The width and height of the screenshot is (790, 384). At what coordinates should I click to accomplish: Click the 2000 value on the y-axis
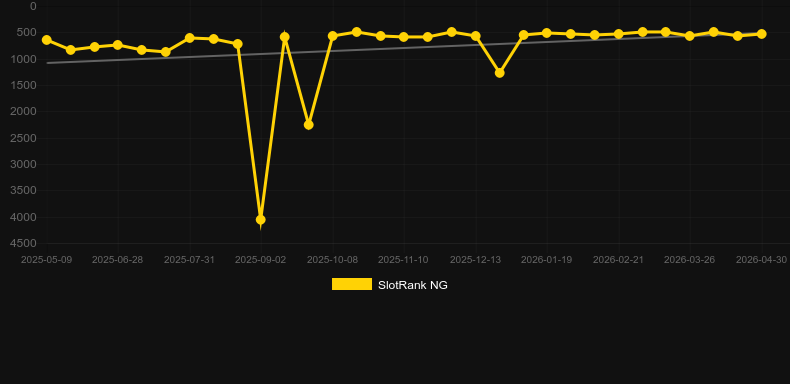pos(24,111)
